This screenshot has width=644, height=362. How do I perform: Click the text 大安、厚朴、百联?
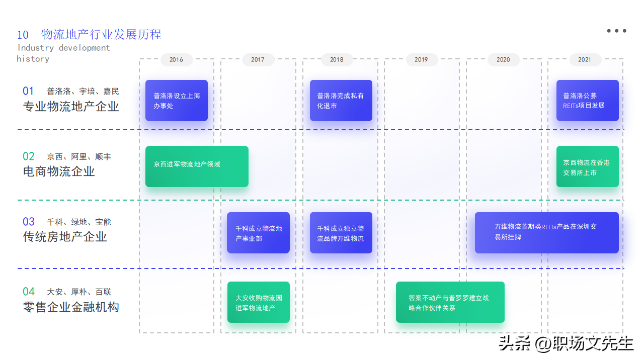click(x=79, y=292)
